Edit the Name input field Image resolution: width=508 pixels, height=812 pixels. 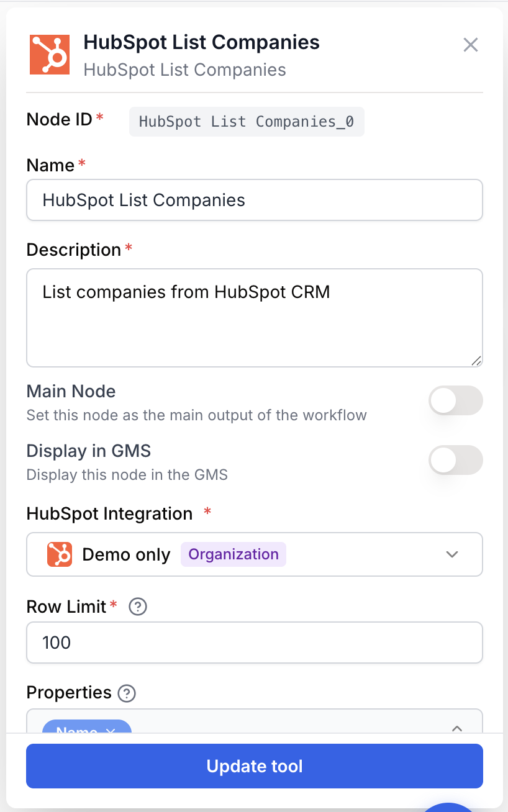point(255,200)
